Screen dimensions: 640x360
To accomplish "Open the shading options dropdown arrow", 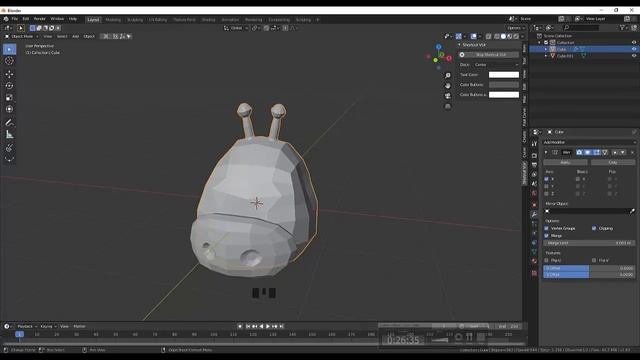I will (x=522, y=36).
